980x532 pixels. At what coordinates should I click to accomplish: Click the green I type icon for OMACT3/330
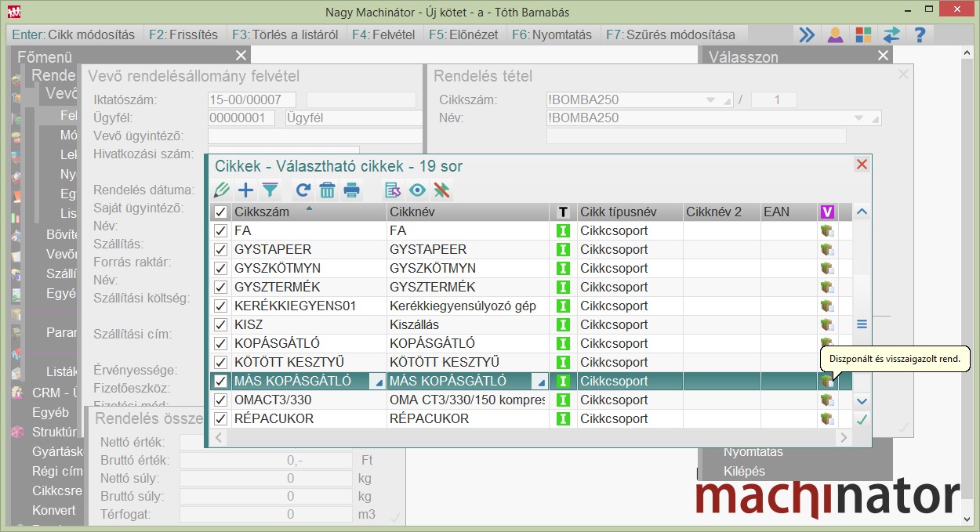tap(562, 400)
